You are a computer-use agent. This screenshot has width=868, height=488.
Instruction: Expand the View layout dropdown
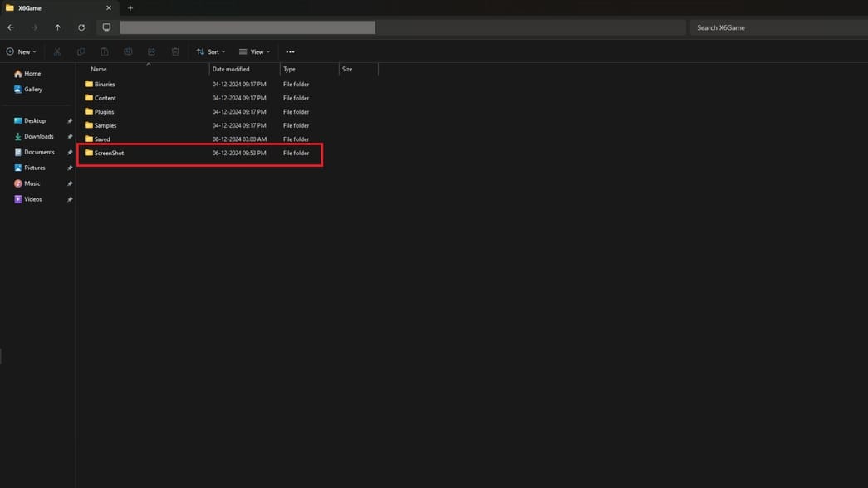[x=254, y=51]
